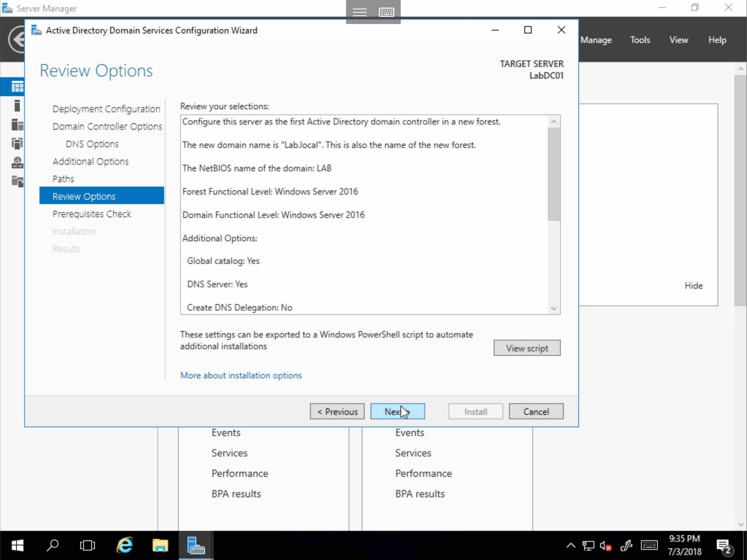Open Services in right server tile
Viewport: 747px width, 560px height.
coord(413,453)
